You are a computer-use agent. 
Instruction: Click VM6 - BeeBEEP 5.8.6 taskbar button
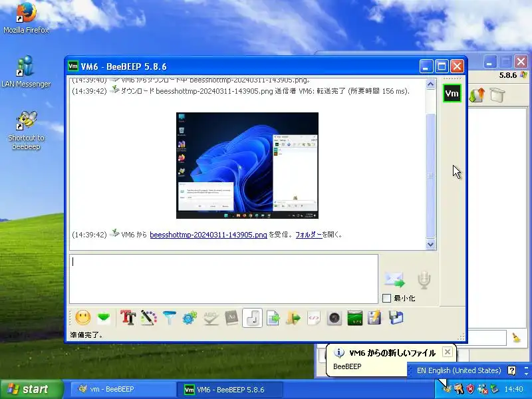point(229,390)
